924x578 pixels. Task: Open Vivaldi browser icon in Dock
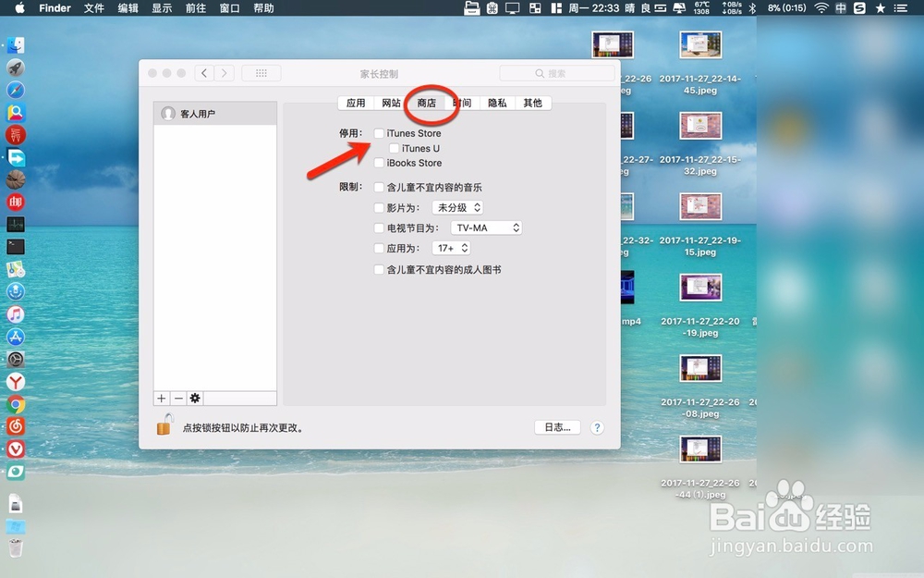(16, 449)
